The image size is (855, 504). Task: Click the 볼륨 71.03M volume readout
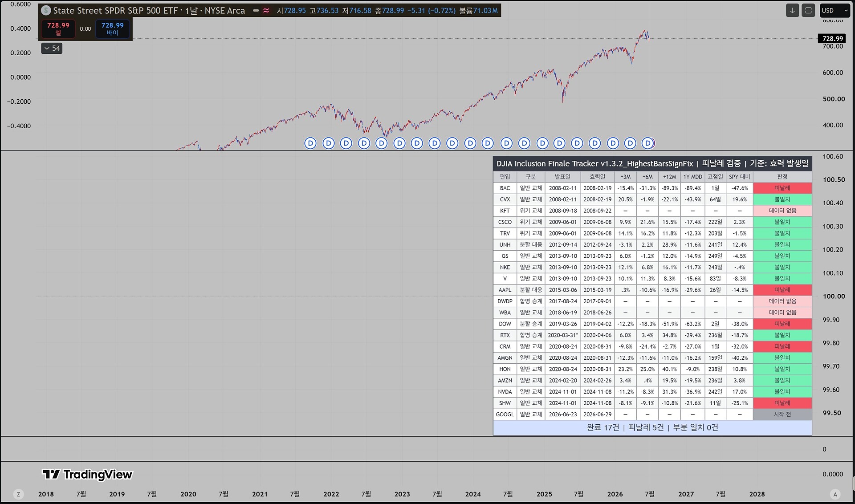pos(479,11)
